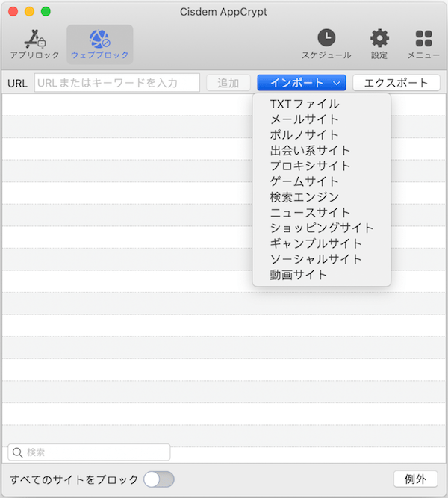The width and height of the screenshot is (448, 498).
Task: Pick ゲームサイト from the import menu
Action: pyautogui.click(x=305, y=181)
